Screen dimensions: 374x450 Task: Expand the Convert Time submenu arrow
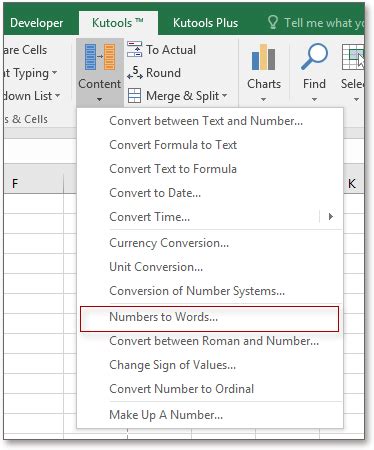pyautogui.click(x=331, y=217)
